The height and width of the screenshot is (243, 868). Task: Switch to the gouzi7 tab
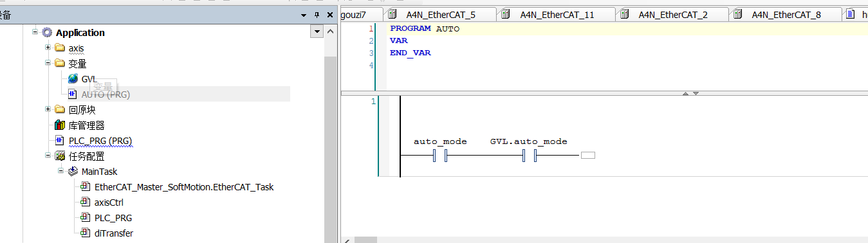click(361, 14)
